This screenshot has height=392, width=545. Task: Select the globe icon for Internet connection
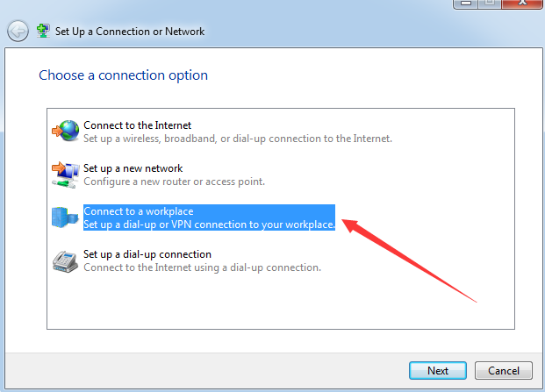(66, 131)
